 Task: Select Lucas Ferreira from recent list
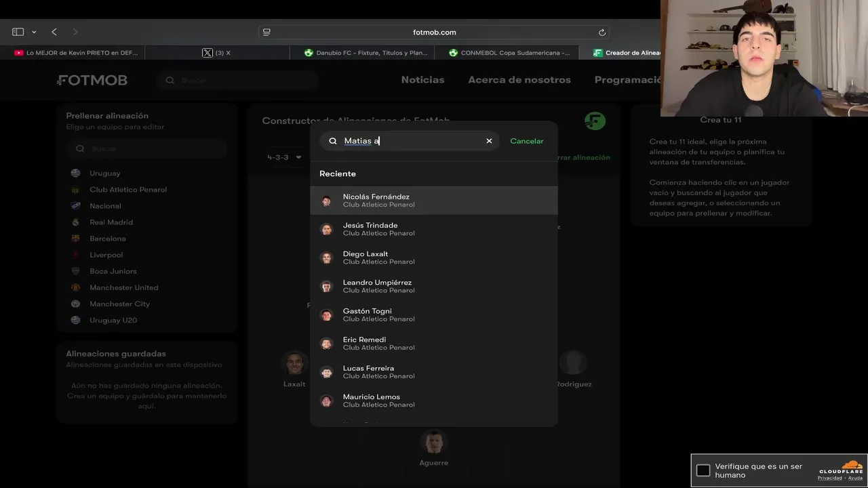point(434,372)
